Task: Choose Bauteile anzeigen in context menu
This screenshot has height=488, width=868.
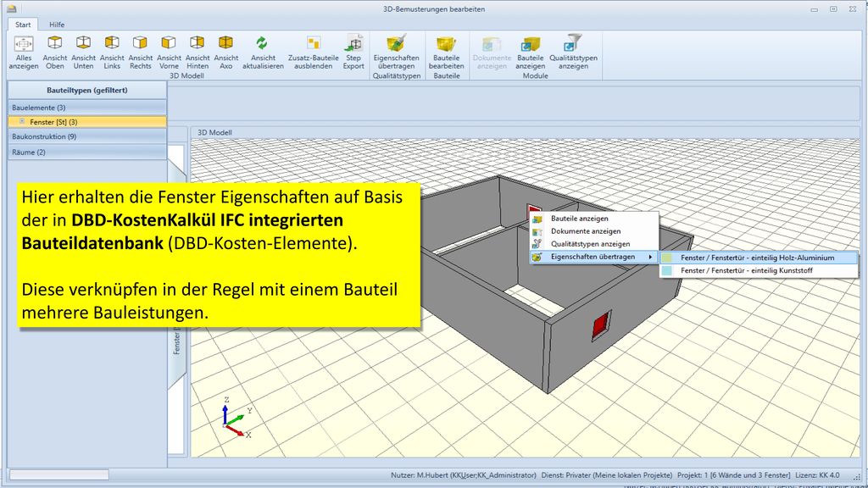Action: 594,219
